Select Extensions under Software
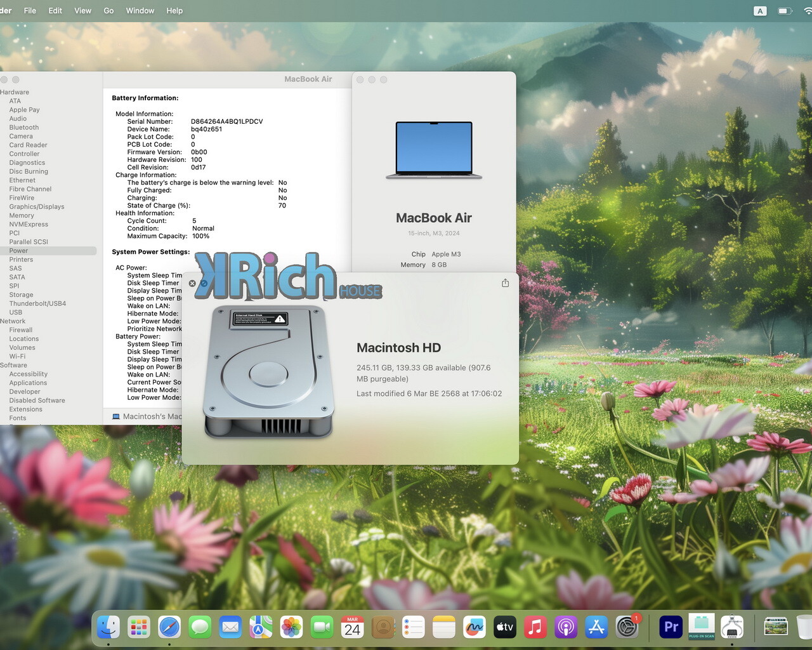Screen dimensions: 812x650 [x=26, y=409]
